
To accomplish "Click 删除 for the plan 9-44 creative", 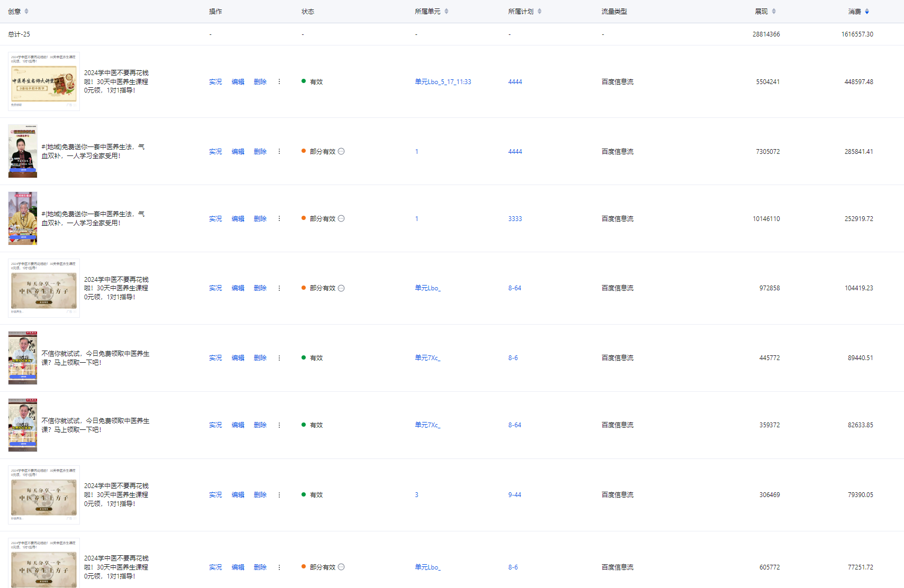I will (260, 495).
